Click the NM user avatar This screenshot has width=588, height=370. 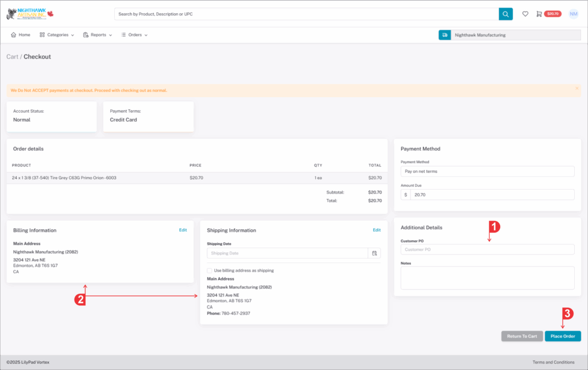pyautogui.click(x=573, y=14)
